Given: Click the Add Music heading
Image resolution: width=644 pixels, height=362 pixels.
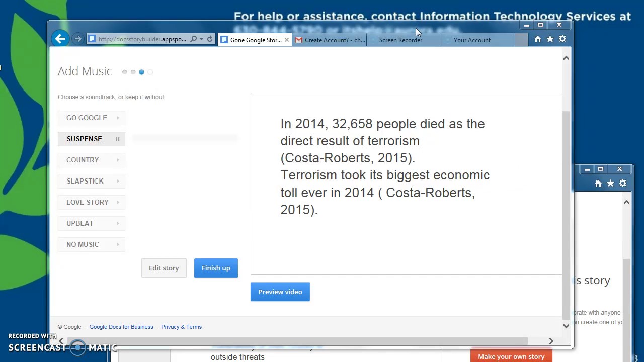Looking at the screenshot, I should pos(85,71).
